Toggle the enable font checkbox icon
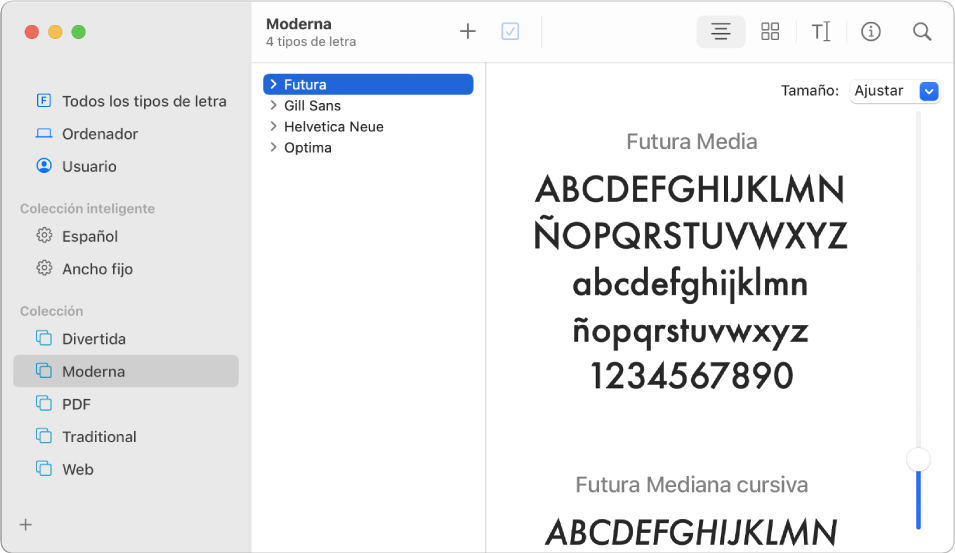 pos(510,31)
